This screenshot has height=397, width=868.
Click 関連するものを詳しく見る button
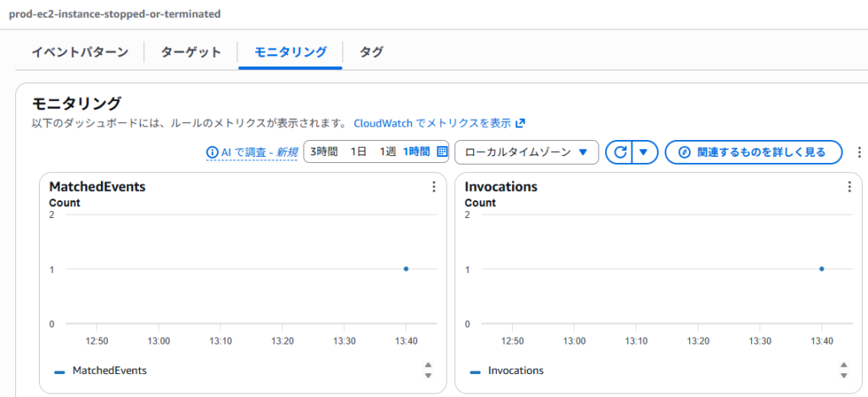[x=754, y=152]
